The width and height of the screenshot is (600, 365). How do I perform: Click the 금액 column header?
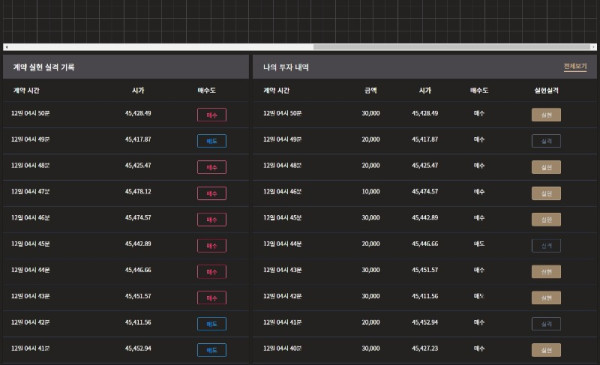tap(370, 90)
